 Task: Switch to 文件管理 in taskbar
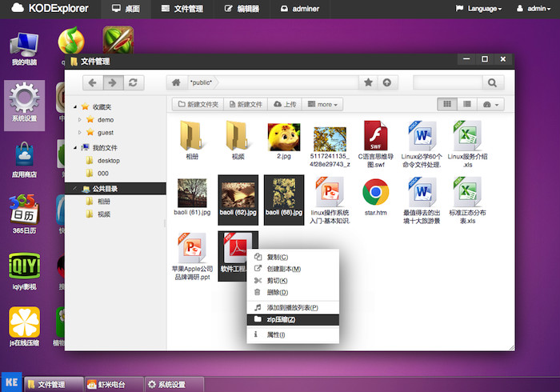pos(54,385)
